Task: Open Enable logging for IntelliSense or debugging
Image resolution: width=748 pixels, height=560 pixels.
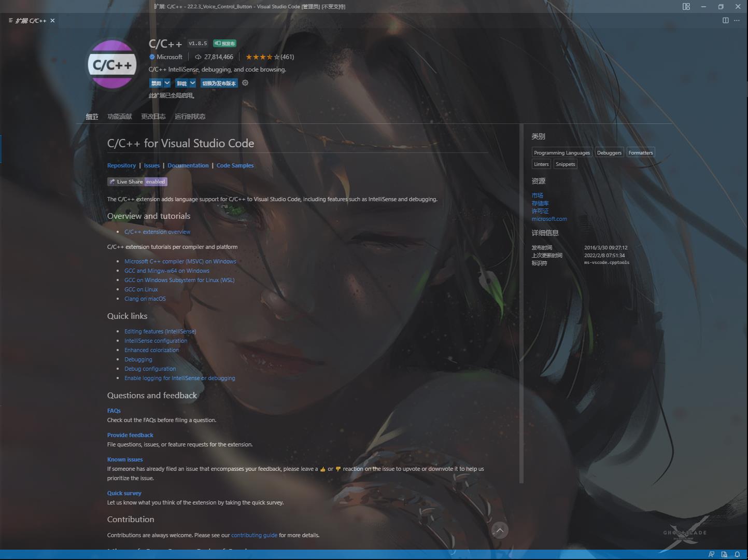Action: [x=180, y=378]
